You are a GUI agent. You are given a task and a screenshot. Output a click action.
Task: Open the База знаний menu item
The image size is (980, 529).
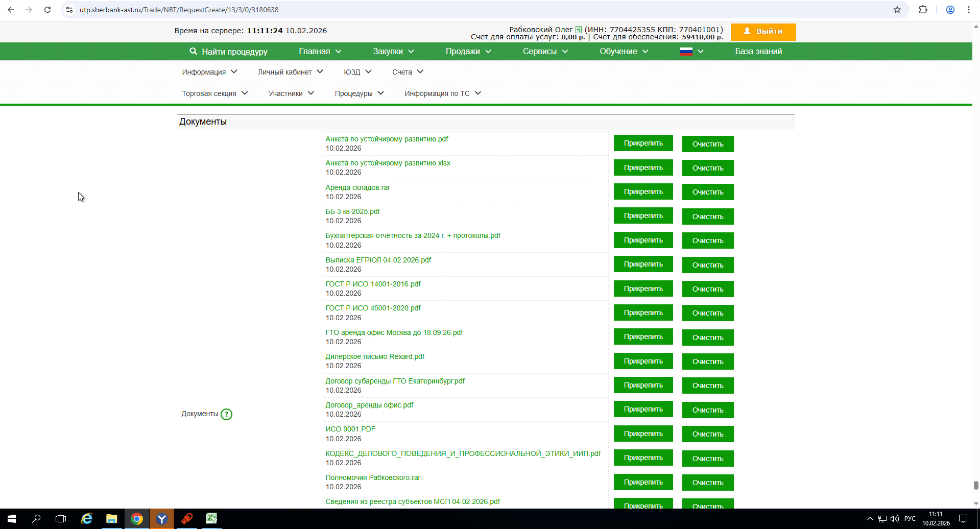[758, 52]
